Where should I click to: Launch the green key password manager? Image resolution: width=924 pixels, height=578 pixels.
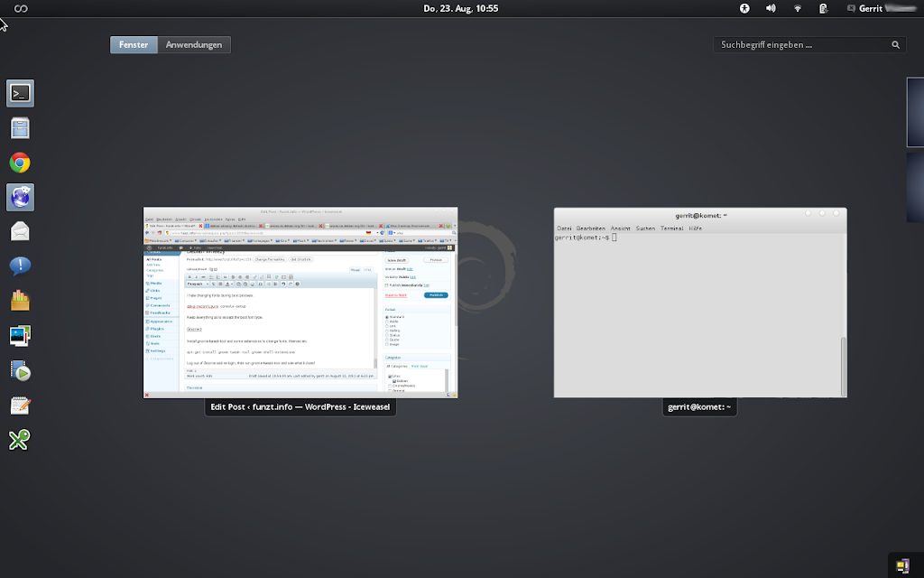20,440
